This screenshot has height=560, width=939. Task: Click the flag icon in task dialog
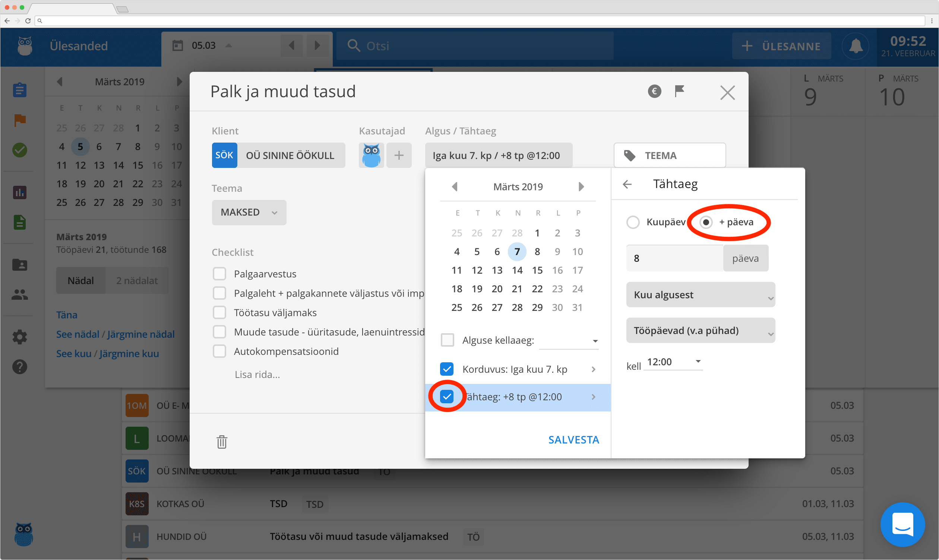tap(679, 91)
